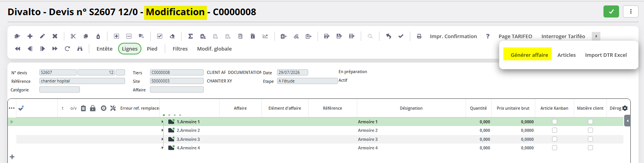
Task: Click the copy icon next to the scissors
Action: (x=86, y=36)
